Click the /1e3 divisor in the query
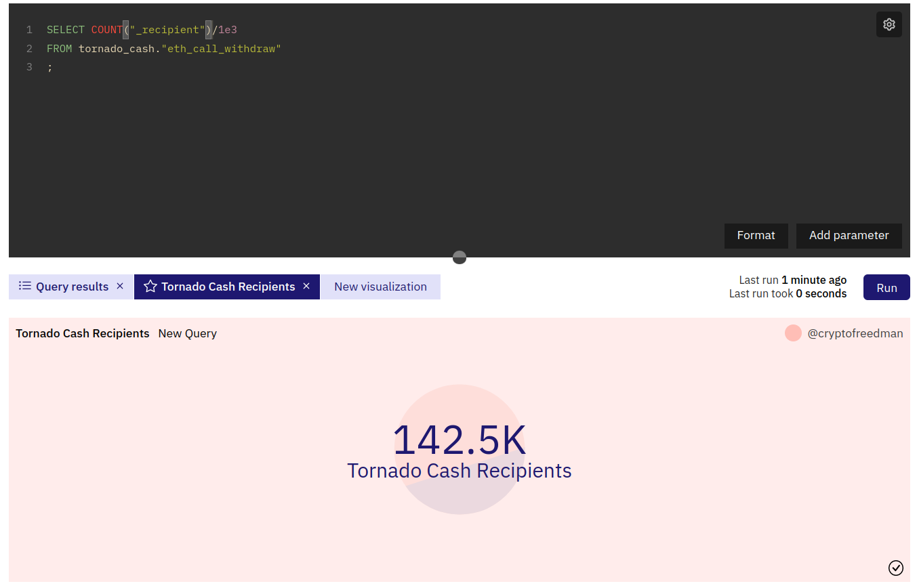The image size is (917, 588). click(x=225, y=30)
